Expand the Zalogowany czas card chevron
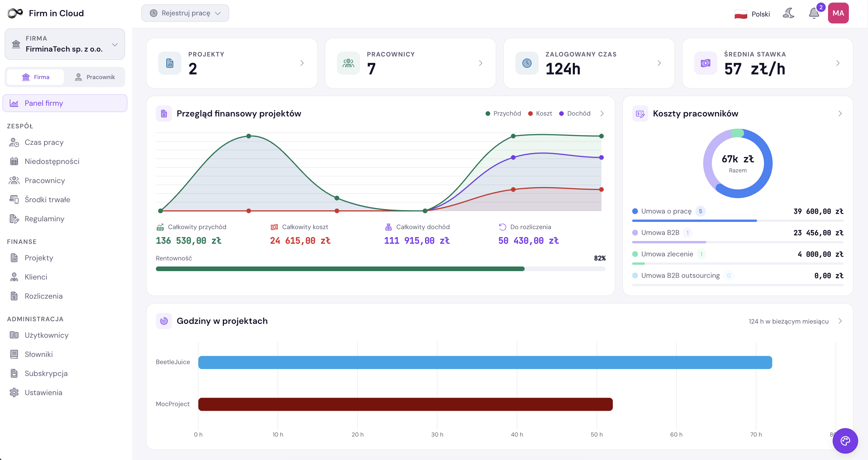 pyautogui.click(x=659, y=63)
